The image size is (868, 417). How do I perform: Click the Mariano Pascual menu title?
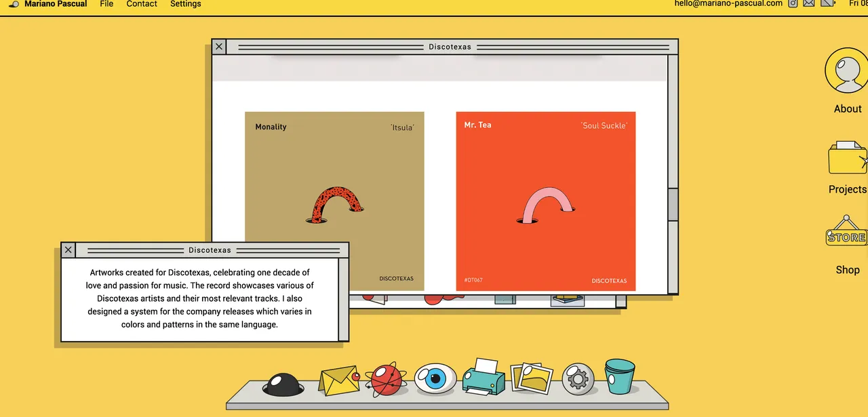click(x=56, y=4)
